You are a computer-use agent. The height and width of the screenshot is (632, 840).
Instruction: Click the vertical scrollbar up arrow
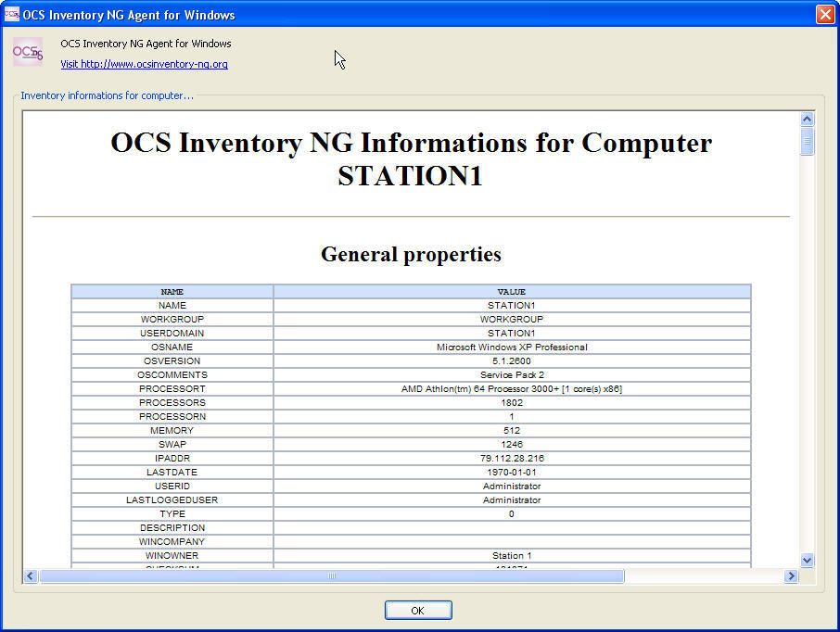point(806,118)
